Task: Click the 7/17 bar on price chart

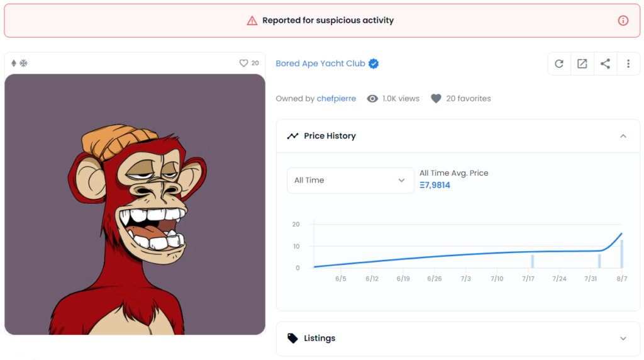Action: click(533, 261)
